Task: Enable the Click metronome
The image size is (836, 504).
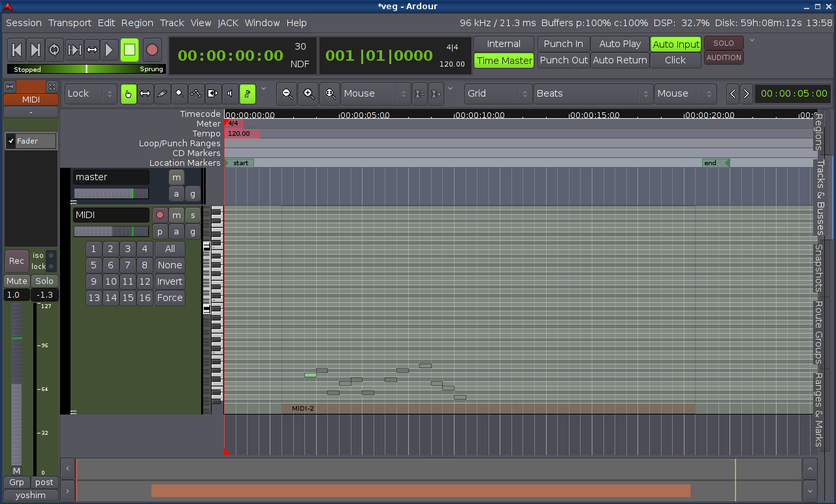Action: click(x=675, y=60)
